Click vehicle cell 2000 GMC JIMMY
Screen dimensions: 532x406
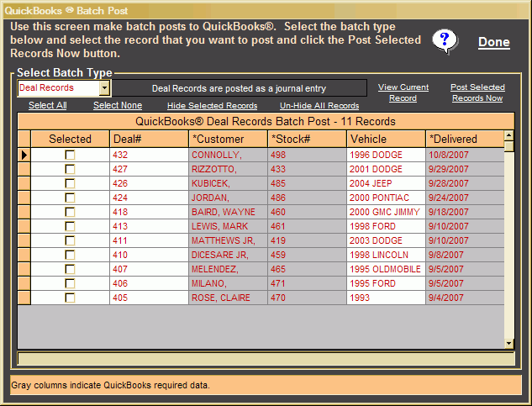click(x=386, y=212)
